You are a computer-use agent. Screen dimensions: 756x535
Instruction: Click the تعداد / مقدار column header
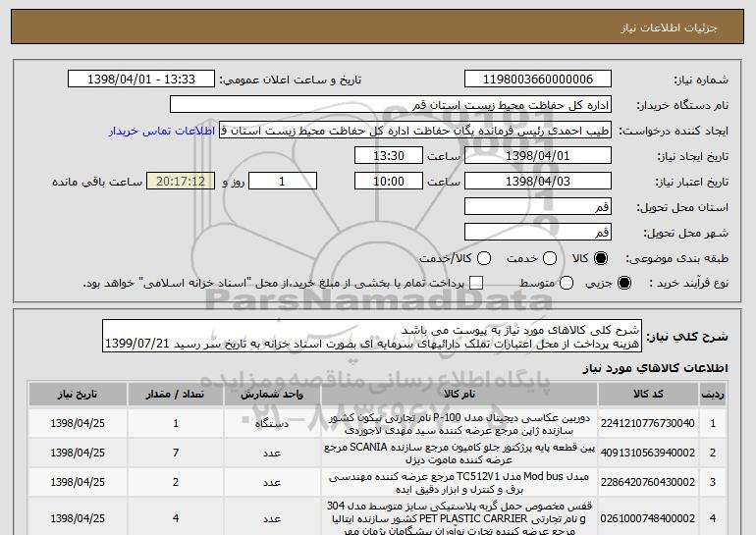click(x=176, y=395)
